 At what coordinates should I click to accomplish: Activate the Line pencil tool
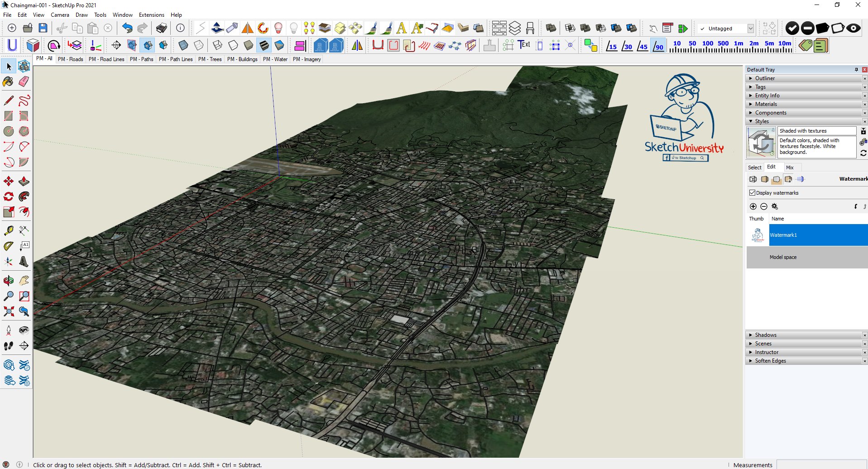pyautogui.click(x=9, y=100)
